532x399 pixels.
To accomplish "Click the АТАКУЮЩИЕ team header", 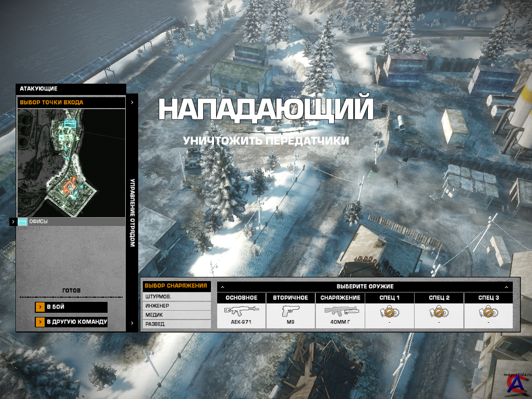I will coord(38,89).
